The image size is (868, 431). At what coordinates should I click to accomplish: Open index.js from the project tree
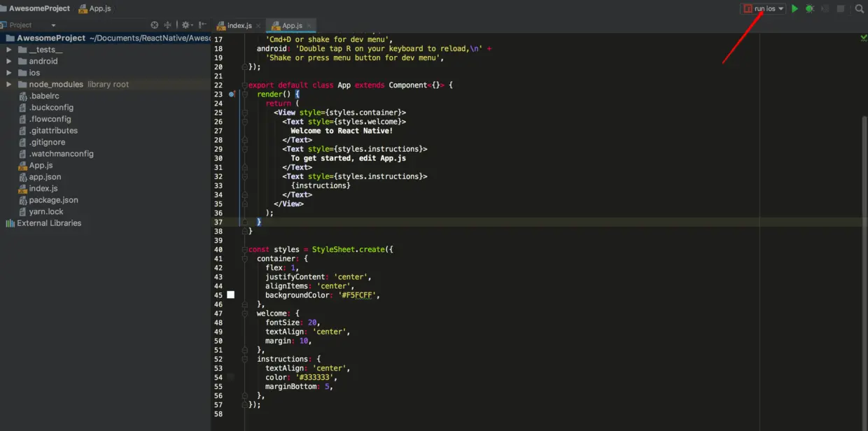pyautogui.click(x=43, y=188)
